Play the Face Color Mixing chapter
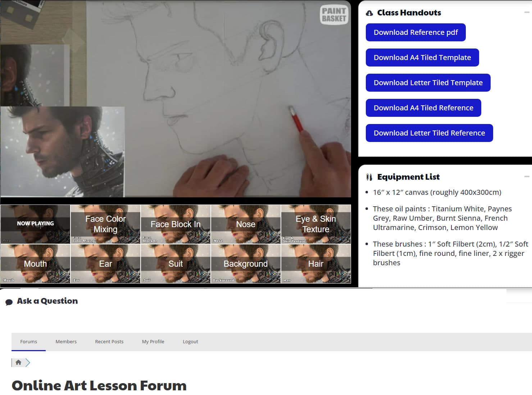Screen dimensions: 532x395 click(105, 224)
